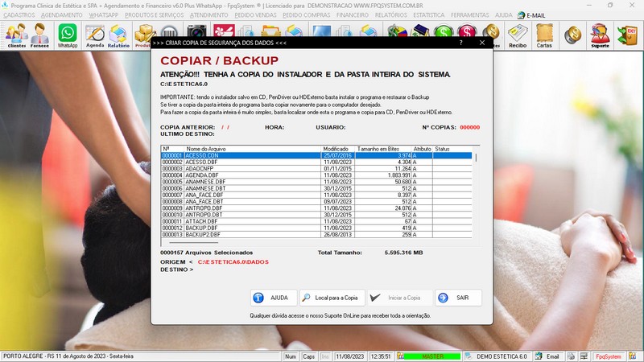The image size is (644, 362).
Task: Select the ANTROPO.DBF file row
Action: click(316, 208)
